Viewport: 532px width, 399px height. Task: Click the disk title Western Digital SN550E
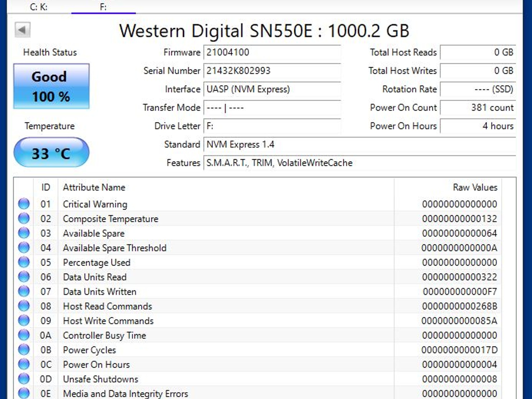(x=264, y=31)
